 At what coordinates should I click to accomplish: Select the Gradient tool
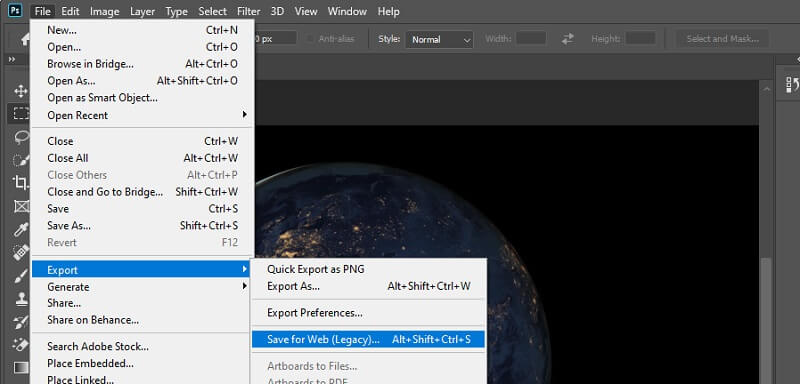pos(21,368)
